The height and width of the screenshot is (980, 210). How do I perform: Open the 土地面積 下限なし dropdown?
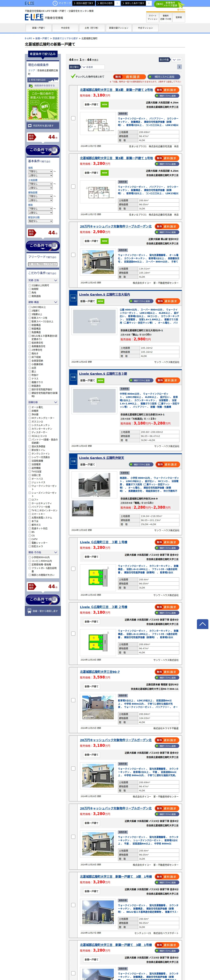point(40,184)
